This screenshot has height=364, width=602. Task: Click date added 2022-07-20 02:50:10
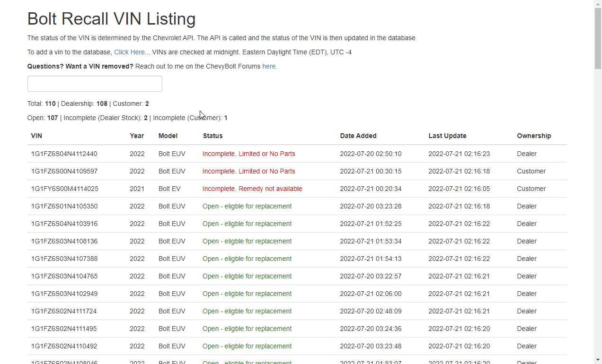point(371,154)
